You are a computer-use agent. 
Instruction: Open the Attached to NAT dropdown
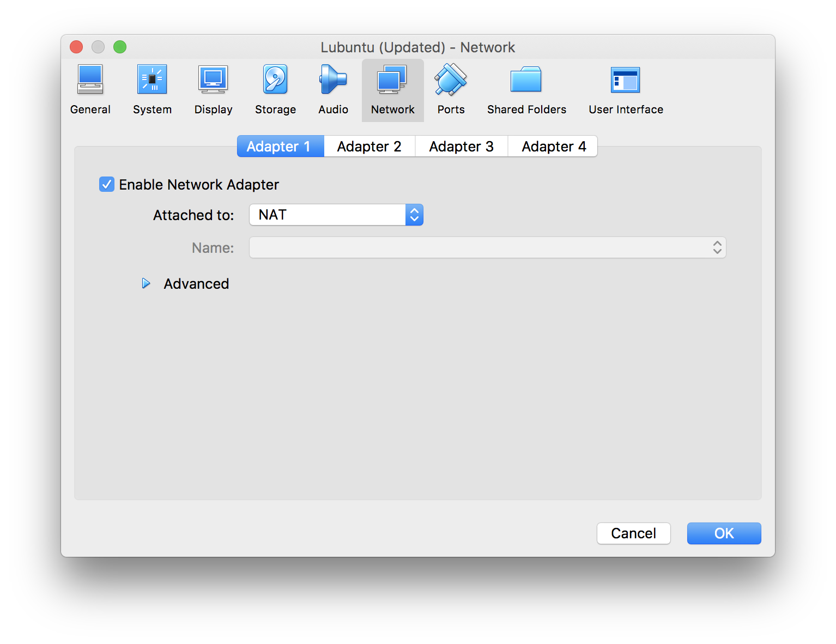click(x=336, y=215)
